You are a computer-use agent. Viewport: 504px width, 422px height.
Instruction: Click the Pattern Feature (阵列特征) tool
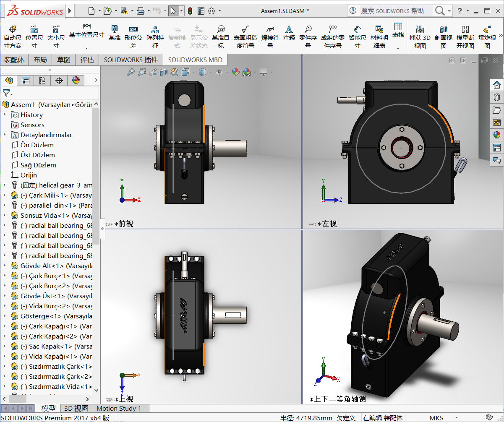155,36
